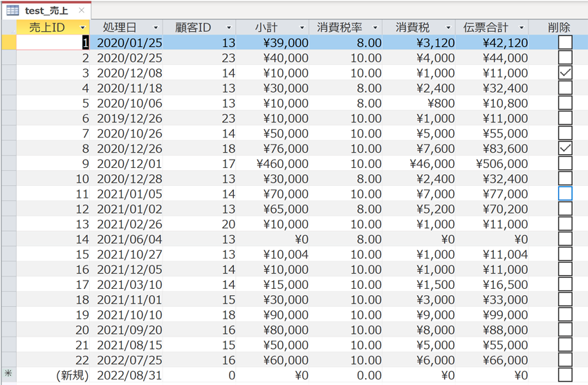Screen dimensions: 588x385
Task: Expand the 伝票合計 column dropdown arrow
Action: [521, 28]
